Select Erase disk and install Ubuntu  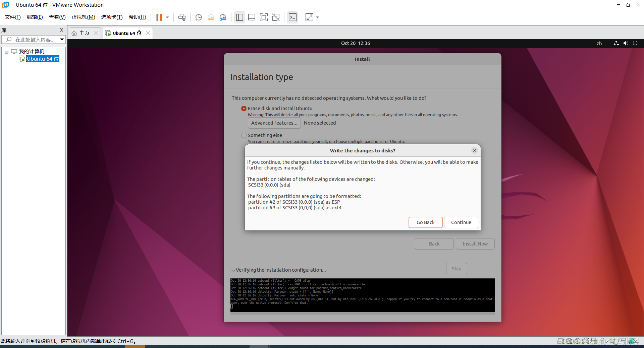click(x=244, y=109)
